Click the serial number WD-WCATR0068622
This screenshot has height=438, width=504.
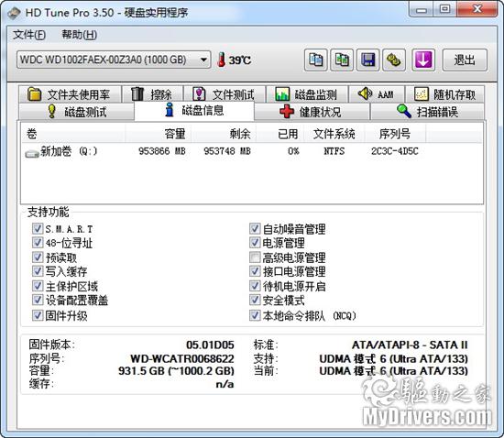pos(182,358)
